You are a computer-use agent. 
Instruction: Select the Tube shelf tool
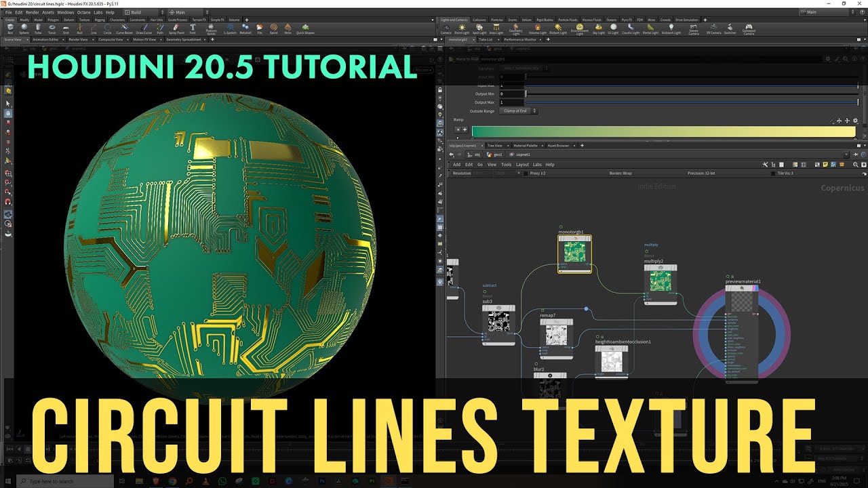pyautogui.click(x=38, y=29)
